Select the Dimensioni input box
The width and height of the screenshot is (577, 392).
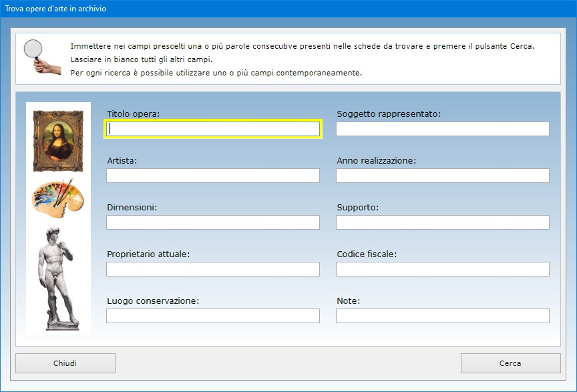tap(213, 222)
